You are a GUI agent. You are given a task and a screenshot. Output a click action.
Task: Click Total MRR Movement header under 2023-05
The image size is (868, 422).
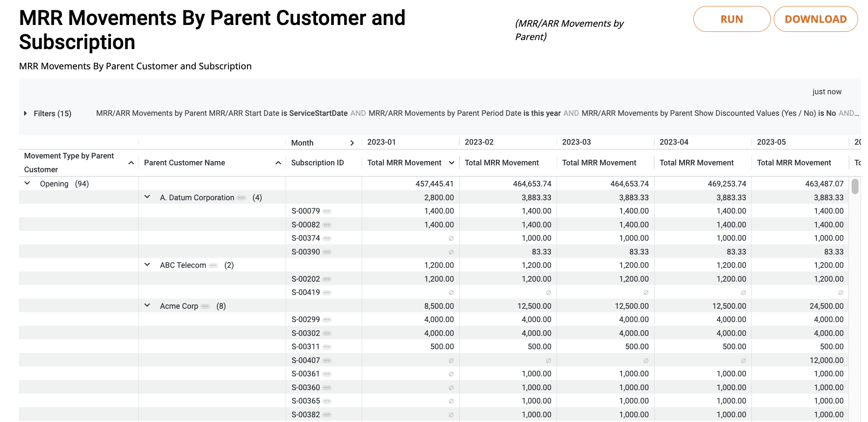pos(794,163)
